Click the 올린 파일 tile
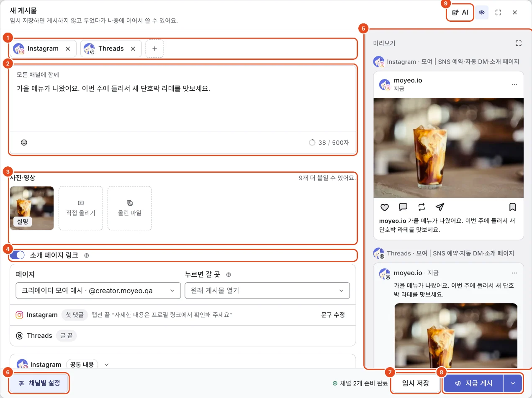 pyautogui.click(x=130, y=208)
